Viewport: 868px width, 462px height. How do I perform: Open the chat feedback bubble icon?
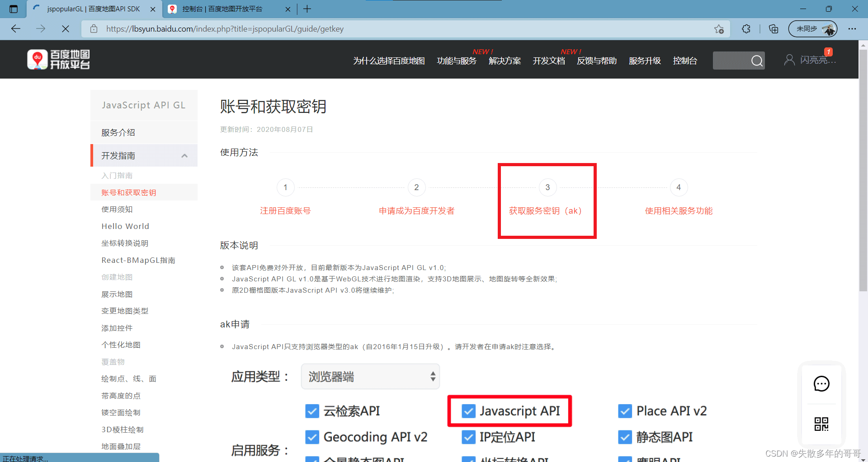pyautogui.click(x=821, y=384)
